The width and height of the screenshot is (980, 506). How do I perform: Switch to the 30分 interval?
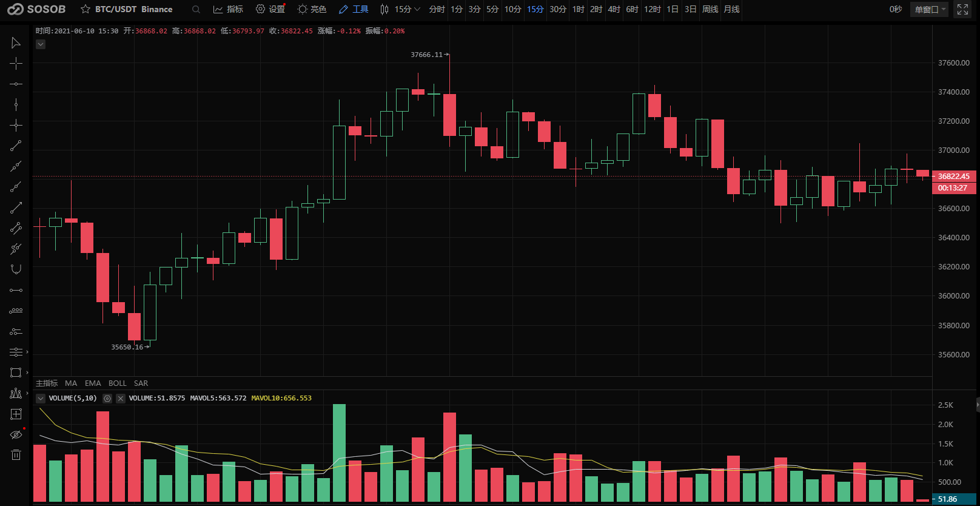(x=558, y=9)
